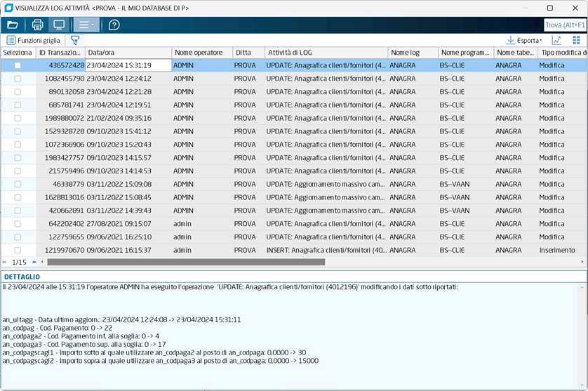Viewport: 588px width, 391px height.
Task: Sort by ID Transazio... column header
Action: tap(60, 53)
